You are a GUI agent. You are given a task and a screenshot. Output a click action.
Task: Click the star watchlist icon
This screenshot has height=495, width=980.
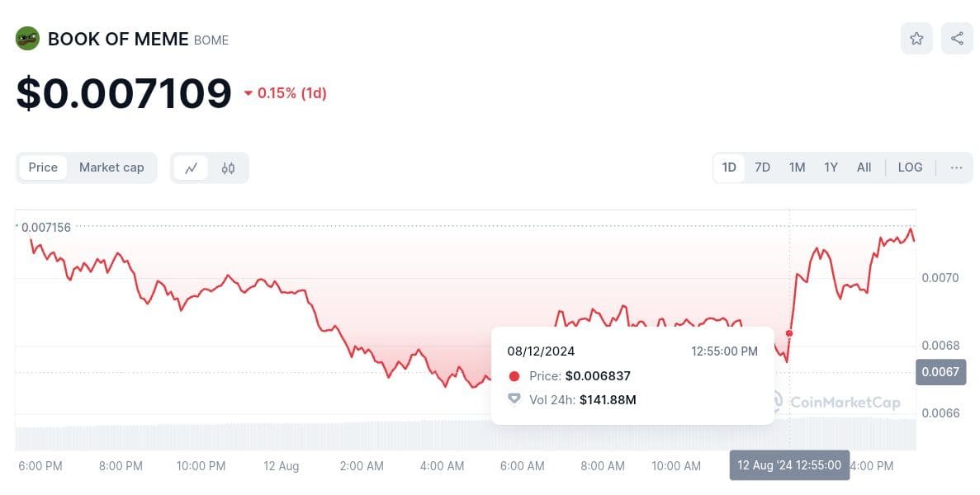916,38
